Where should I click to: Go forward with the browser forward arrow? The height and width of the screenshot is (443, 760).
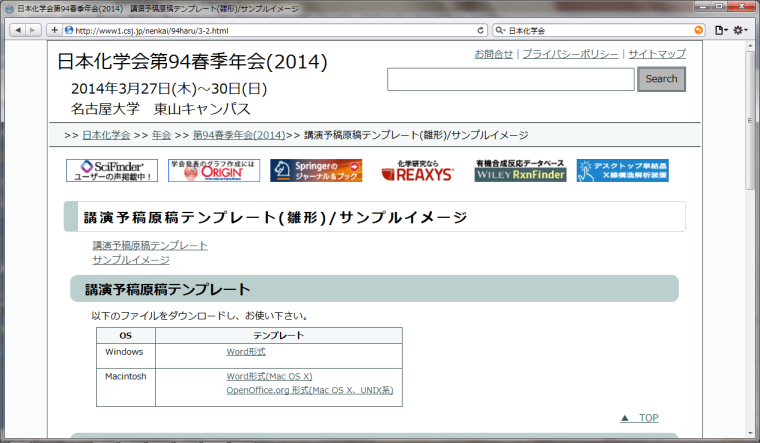point(32,30)
